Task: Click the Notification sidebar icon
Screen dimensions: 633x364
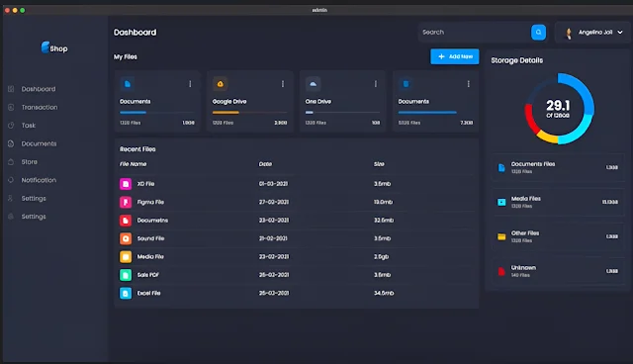Action: tap(11, 180)
